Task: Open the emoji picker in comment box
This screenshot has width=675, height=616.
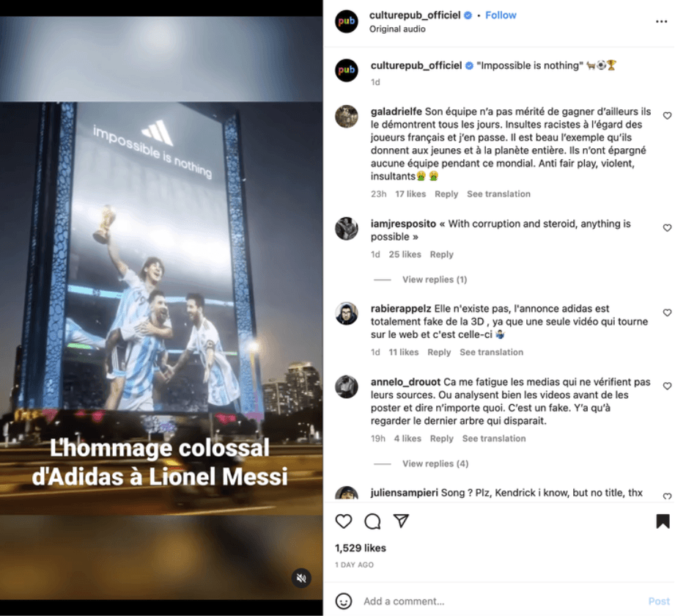Action: pyautogui.click(x=344, y=601)
